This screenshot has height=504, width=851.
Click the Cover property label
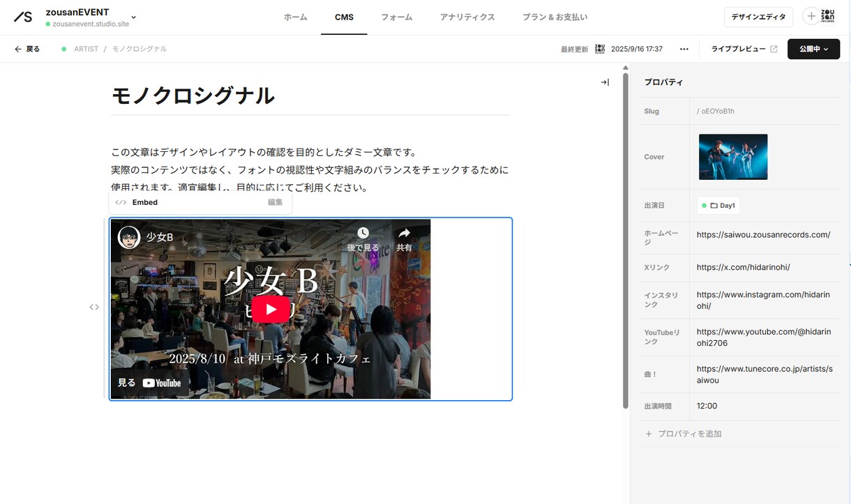(x=654, y=157)
